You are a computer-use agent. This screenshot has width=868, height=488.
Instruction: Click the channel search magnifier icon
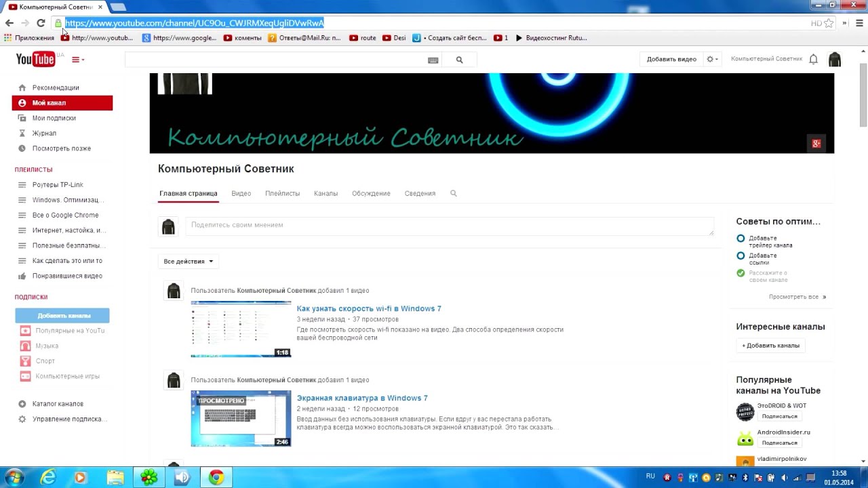pos(454,193)
